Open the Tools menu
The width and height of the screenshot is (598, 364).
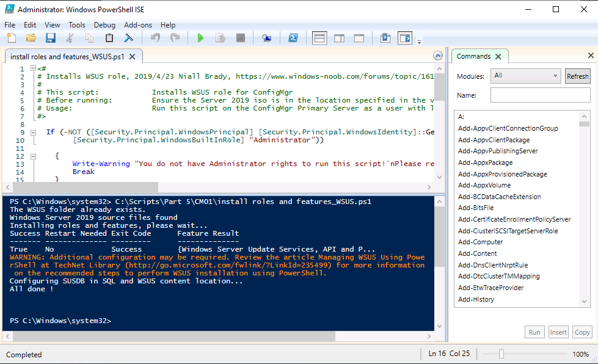point(76,25)
